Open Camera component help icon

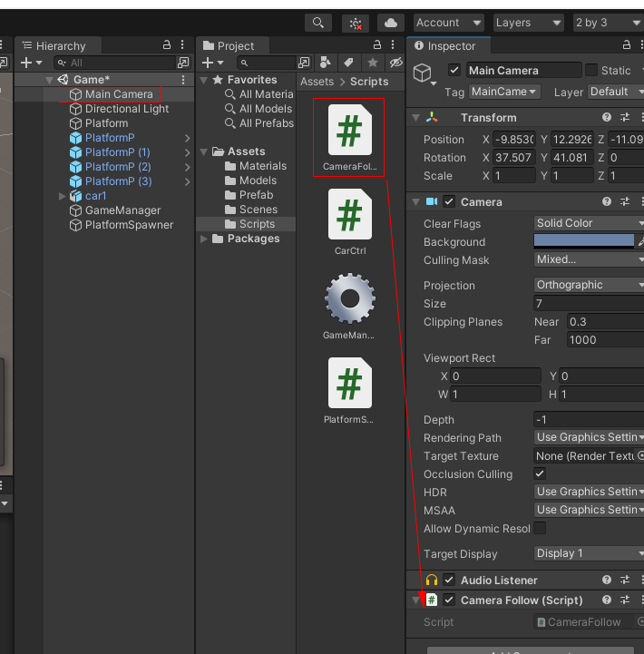[607, 202]
